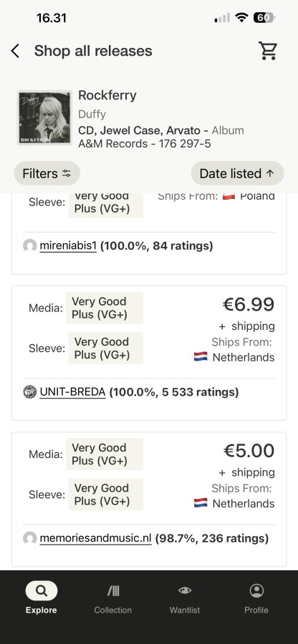Tap UNIT-BREDA's seller avatar icon

(29, 392)
